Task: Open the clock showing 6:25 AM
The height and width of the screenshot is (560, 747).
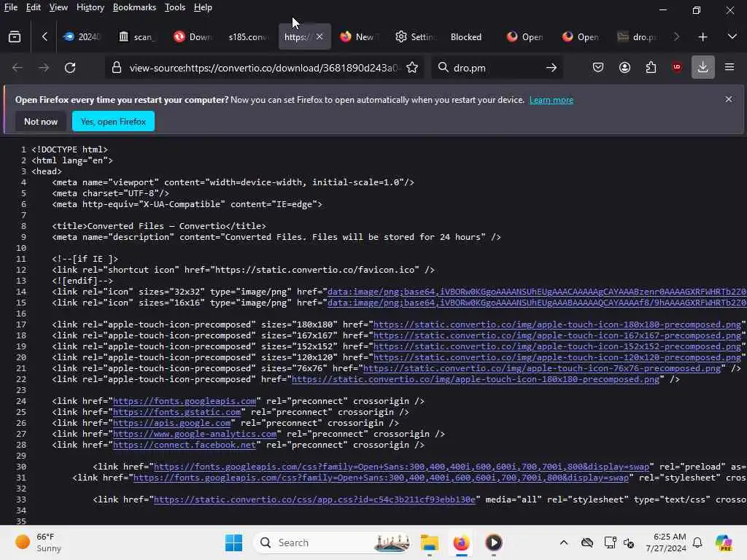Action: pos(666,542)
